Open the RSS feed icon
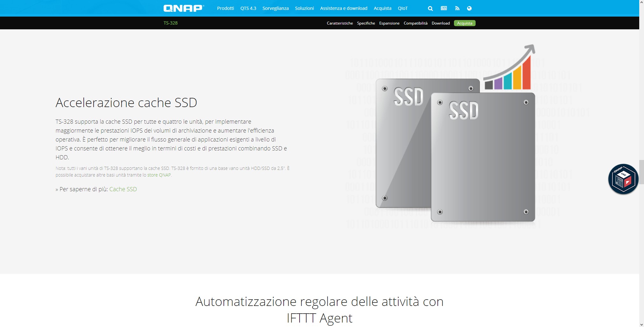Image resolution: width=644 pixels, height=327 pixels. [457, 8]
